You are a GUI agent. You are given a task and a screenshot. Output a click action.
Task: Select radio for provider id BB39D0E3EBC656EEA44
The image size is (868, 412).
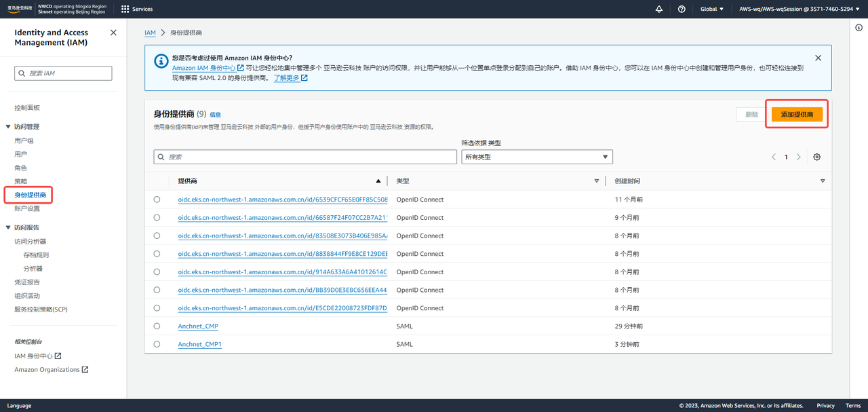click(157, 290)
